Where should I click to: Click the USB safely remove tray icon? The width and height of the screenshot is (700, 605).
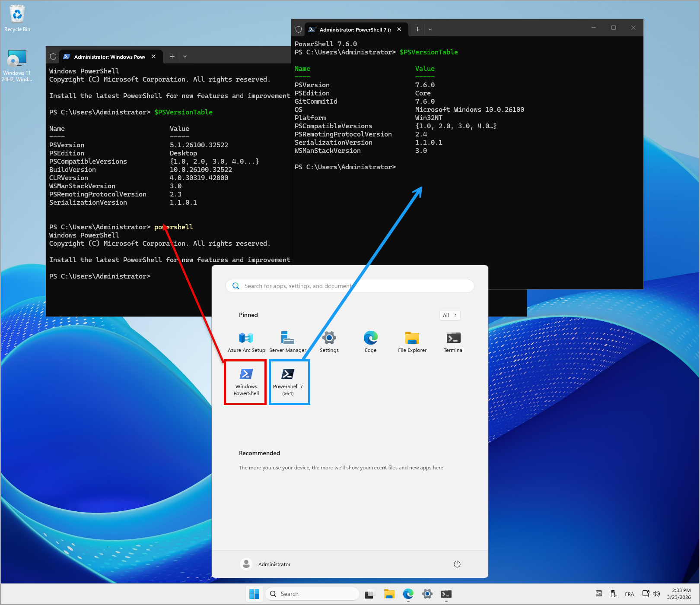(613, 594)
